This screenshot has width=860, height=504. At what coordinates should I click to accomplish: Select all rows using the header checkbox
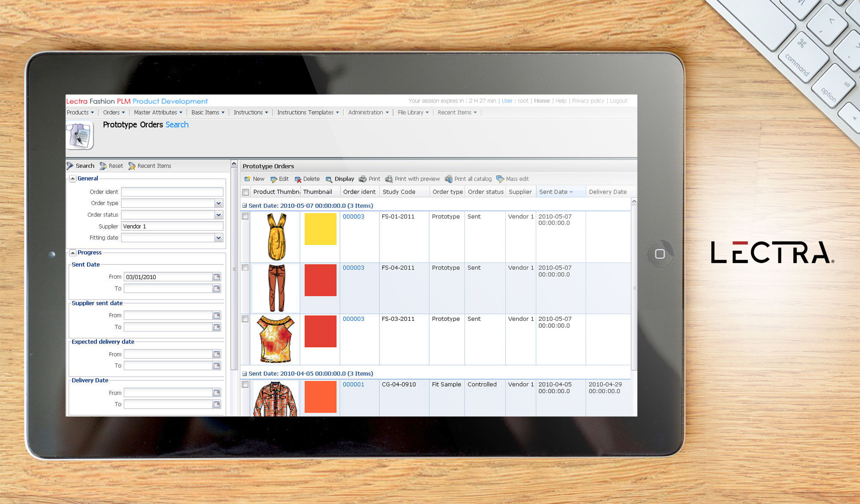[x=246, y=192]
